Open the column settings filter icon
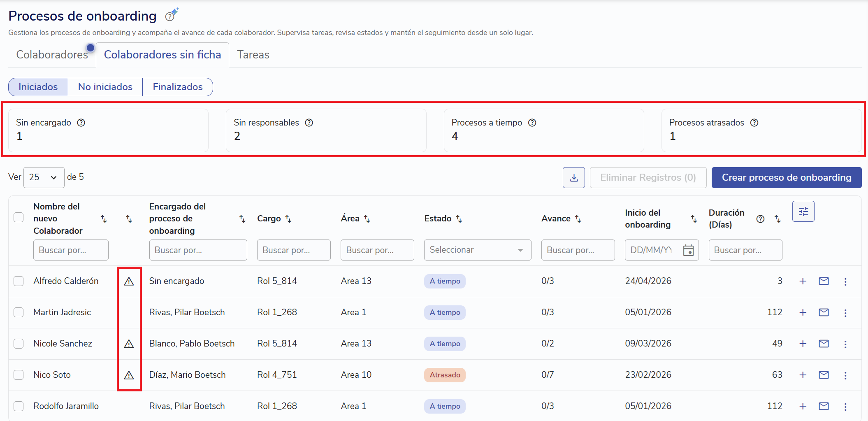This screenshot has width=868, height=421. click(803, 212)
